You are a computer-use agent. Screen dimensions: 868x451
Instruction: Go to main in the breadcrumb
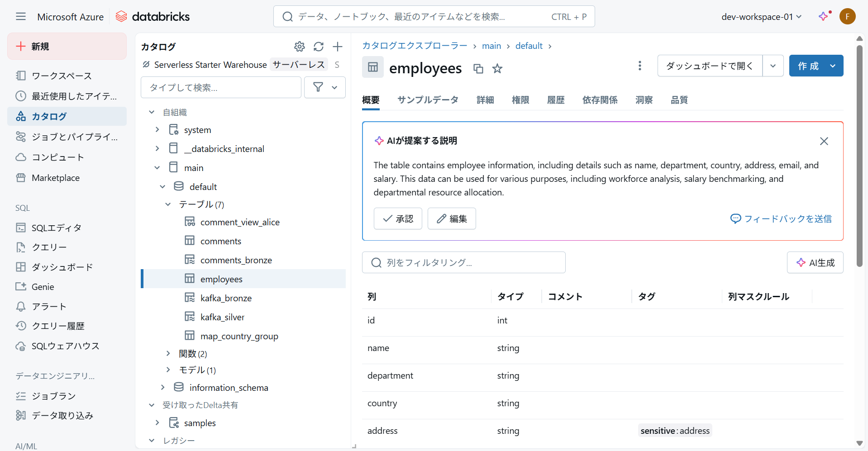click(x=491, y=46)
